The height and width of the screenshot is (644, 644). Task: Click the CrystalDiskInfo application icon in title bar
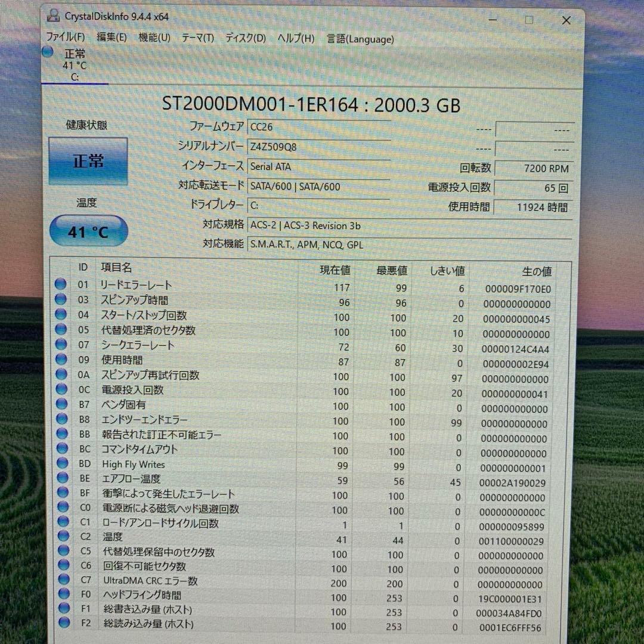coord(54,16)
